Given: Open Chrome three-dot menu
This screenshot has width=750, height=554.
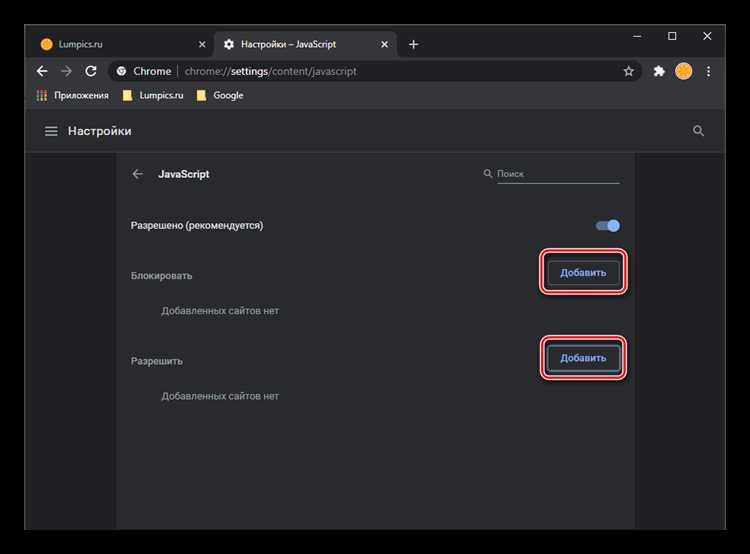Looking at the screenshot, I should tap(708, 71).
